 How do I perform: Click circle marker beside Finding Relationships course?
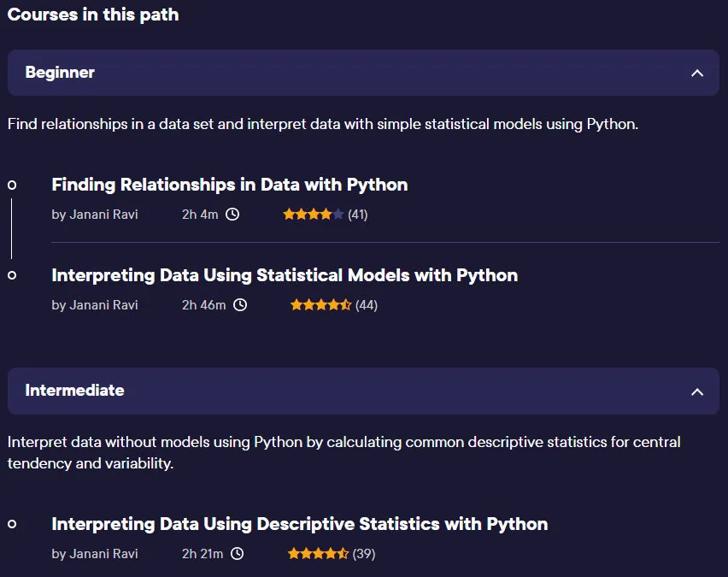[x=12, y=185]
